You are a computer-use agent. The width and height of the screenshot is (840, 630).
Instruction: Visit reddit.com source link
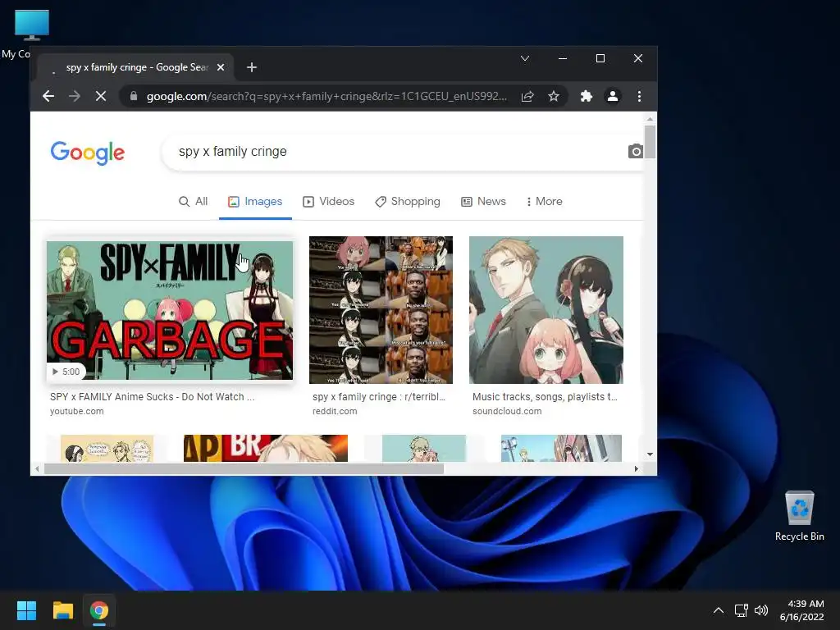[x=335, y=412]
